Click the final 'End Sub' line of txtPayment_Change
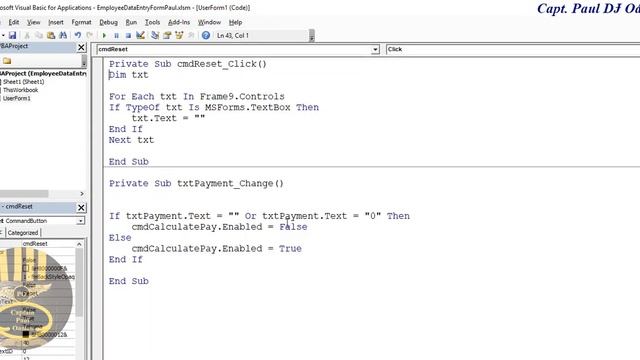Viewport: 640px width, 360px height. point(129,281)
